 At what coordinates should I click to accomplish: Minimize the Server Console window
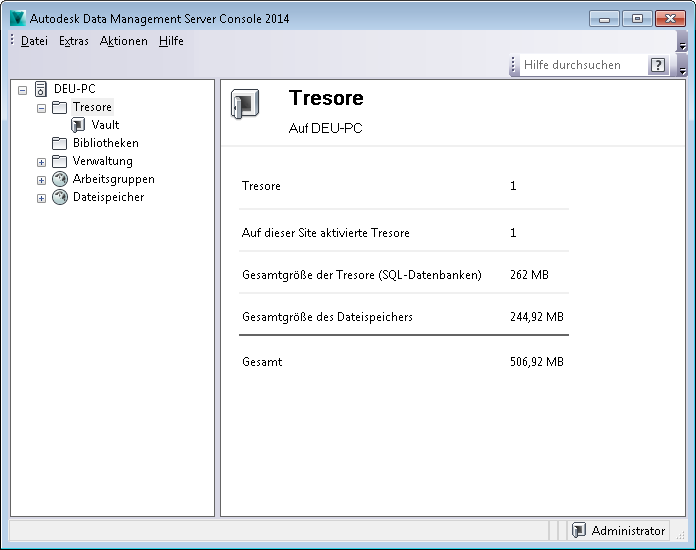604,19
